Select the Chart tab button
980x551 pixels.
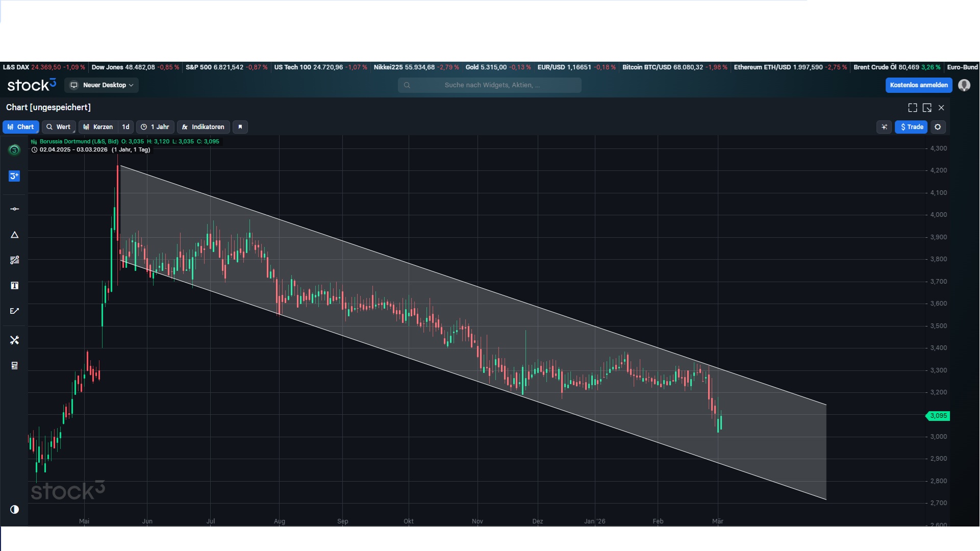[21, 127]
